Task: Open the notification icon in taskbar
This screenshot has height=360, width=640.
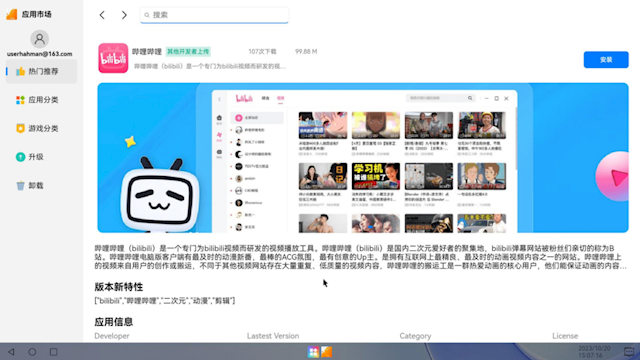Action: coord(629,352)
